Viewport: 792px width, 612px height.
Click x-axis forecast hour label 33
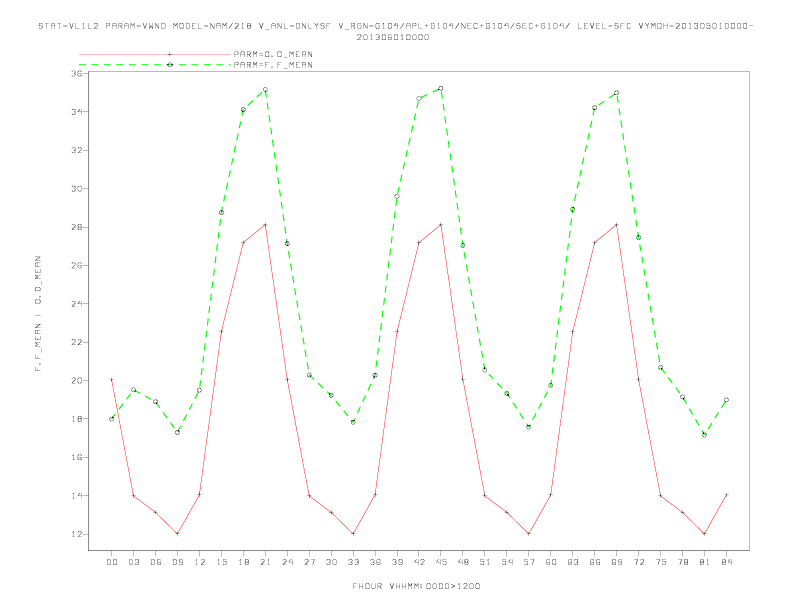[x=353, y=562]
